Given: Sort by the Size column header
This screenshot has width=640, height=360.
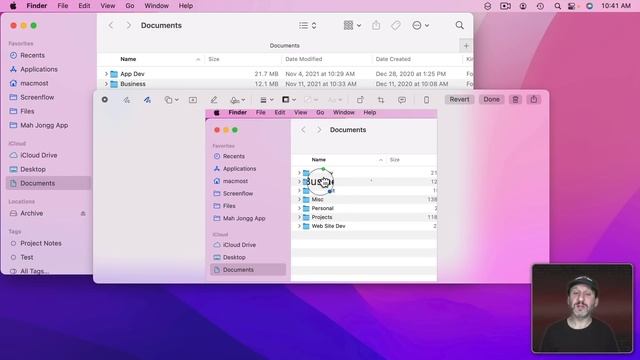Looking at the screenshot, I should 214,59.
